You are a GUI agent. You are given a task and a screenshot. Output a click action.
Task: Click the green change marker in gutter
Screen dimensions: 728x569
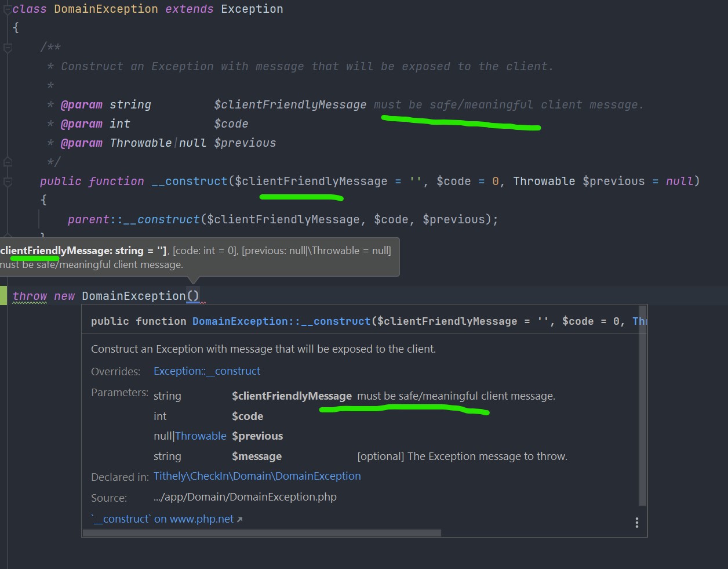3,296
